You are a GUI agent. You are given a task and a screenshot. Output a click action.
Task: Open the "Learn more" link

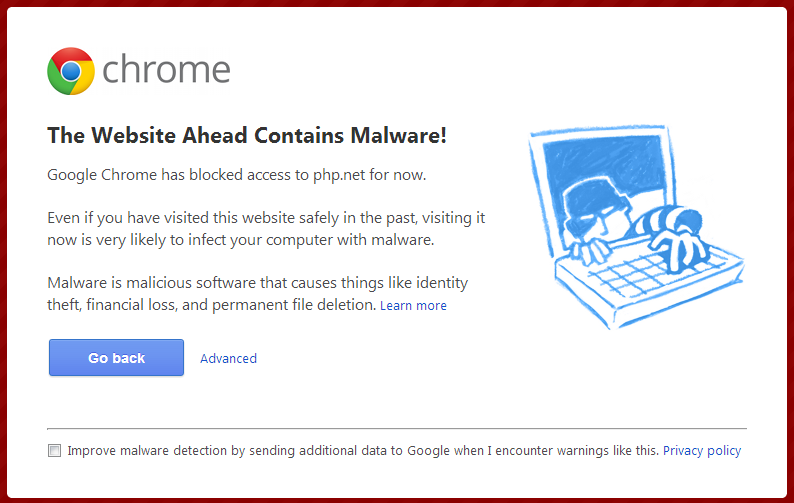(413, 306)
